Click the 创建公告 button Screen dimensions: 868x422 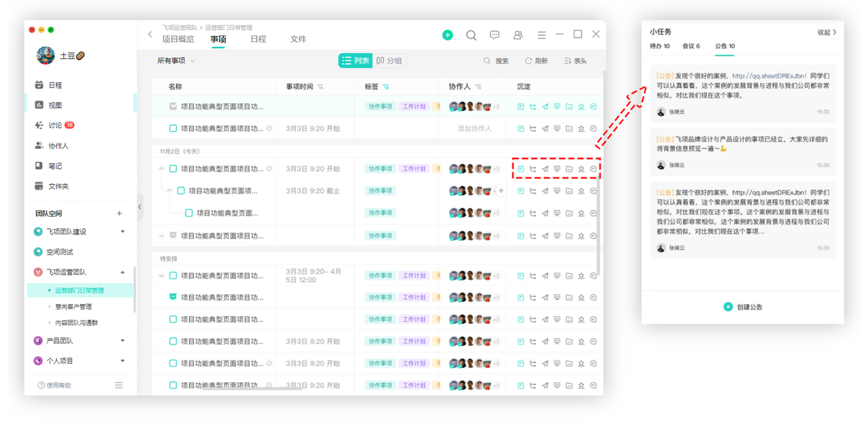pos(743,307)
